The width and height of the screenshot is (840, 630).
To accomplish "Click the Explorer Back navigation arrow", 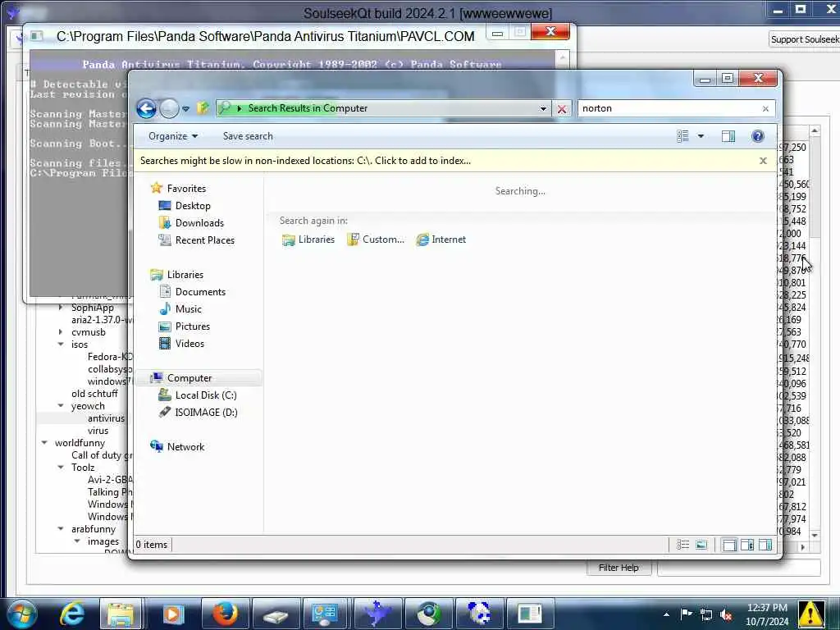I will point(146,109).
